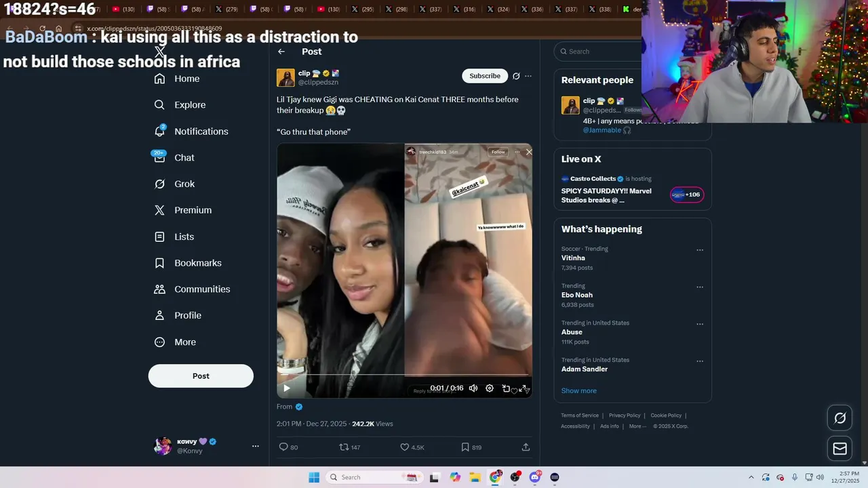Screen dimensions: 868x488
Task: Open options for the Adam Sandler trend
Action: tap(700, 361)
